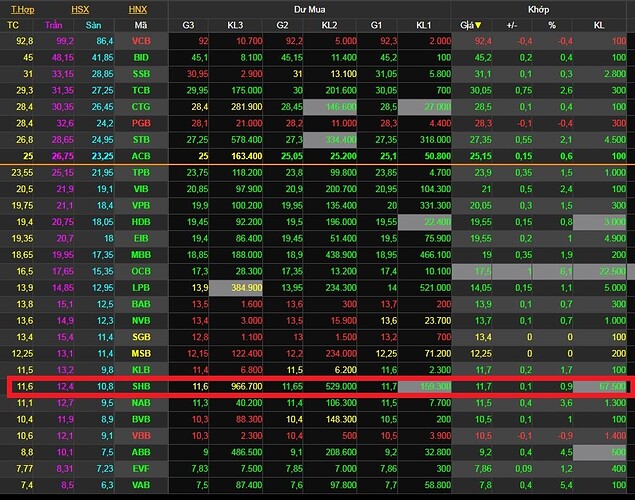Select the SSB stock symbol
Screen dimensions: 635x500
coord(141,74)
